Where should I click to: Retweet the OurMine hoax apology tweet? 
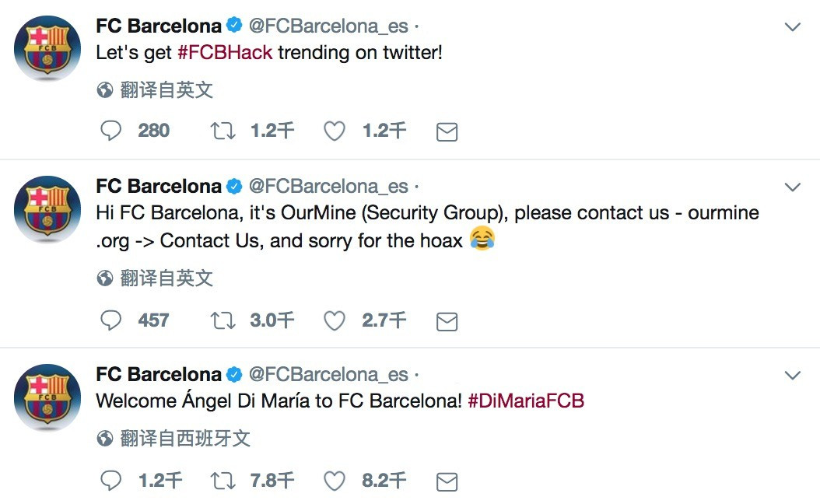(223, 320)
